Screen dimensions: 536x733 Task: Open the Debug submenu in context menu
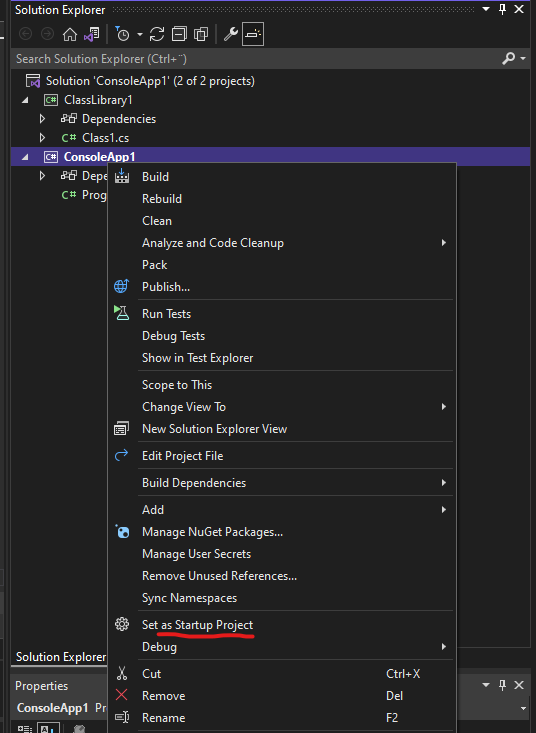pyautogui.click(x=282, y=647)
